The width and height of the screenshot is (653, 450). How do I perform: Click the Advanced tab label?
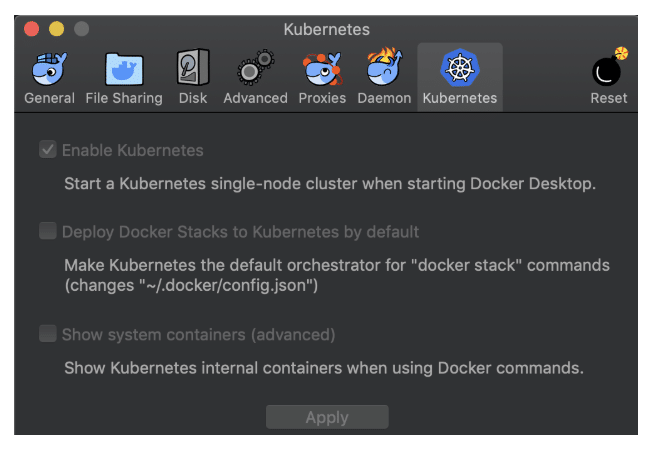256,98
